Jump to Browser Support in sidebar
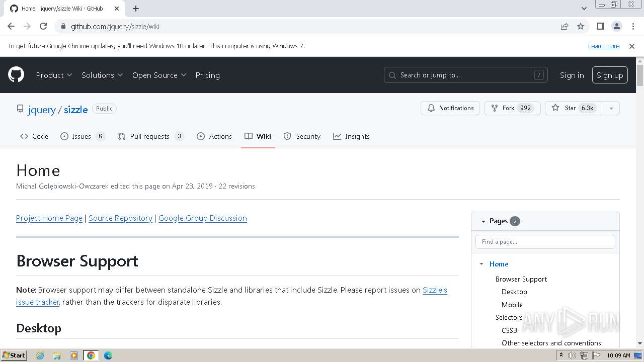This screenshot has width=644, height=362. (x=521, y=279)
